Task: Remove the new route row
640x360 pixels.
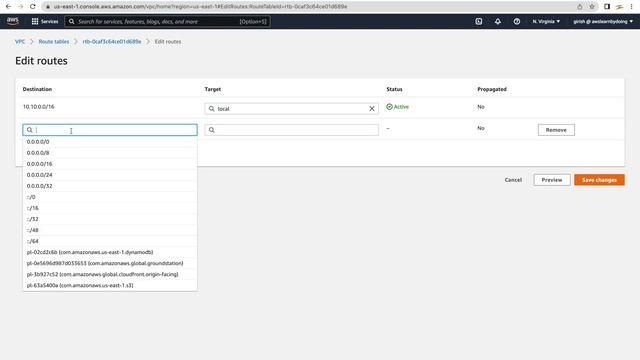Action: 556,130
